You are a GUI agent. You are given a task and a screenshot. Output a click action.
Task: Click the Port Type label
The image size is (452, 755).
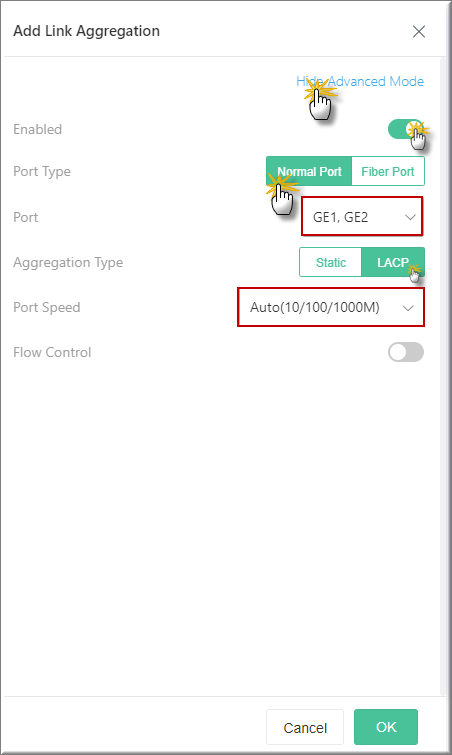tap(42, 171)
